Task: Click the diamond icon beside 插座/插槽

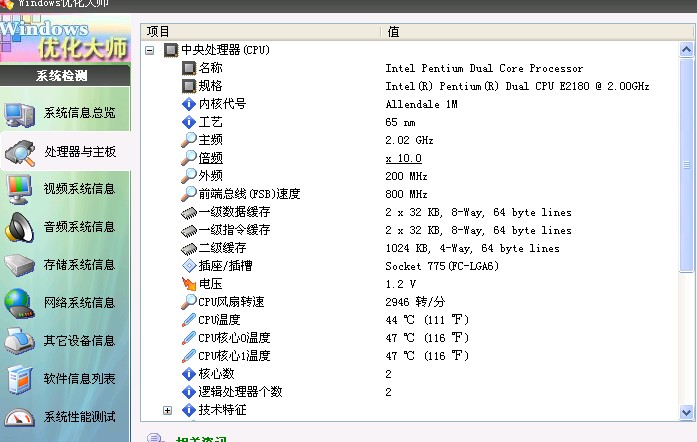Action: [x=189, y=266]
